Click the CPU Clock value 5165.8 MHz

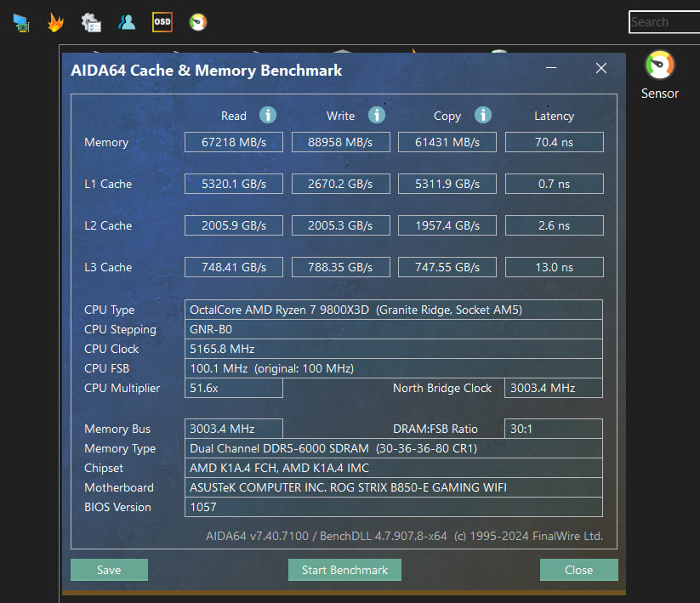[x=393, y=349]
